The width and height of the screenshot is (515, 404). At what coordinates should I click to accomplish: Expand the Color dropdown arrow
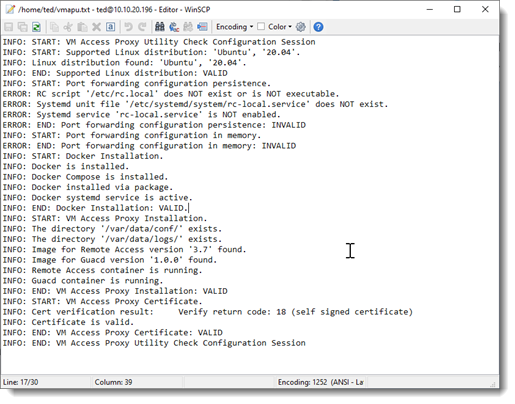tap(290, 27)
